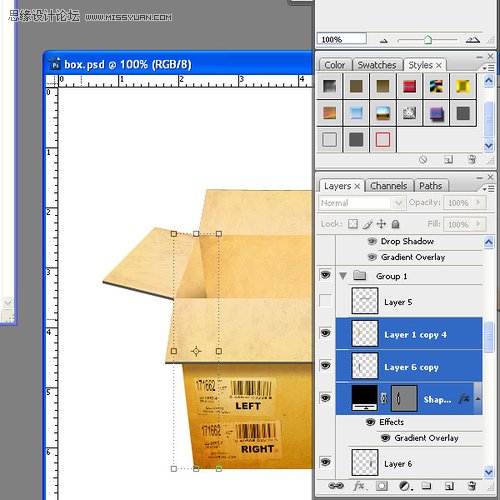This screenshot has width=500, height=500.
Task: Hide the Layer 1 copy 4 layer
Action: point(325,333)
